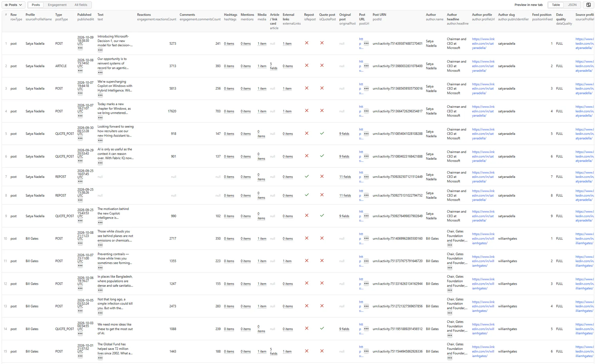
Task: Expand Post URL ellipsis in row 15
Action: coord(366,352)
